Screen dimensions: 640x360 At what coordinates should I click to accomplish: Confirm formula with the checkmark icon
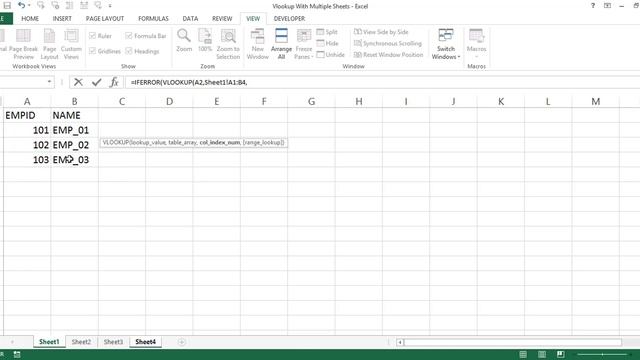96,82
